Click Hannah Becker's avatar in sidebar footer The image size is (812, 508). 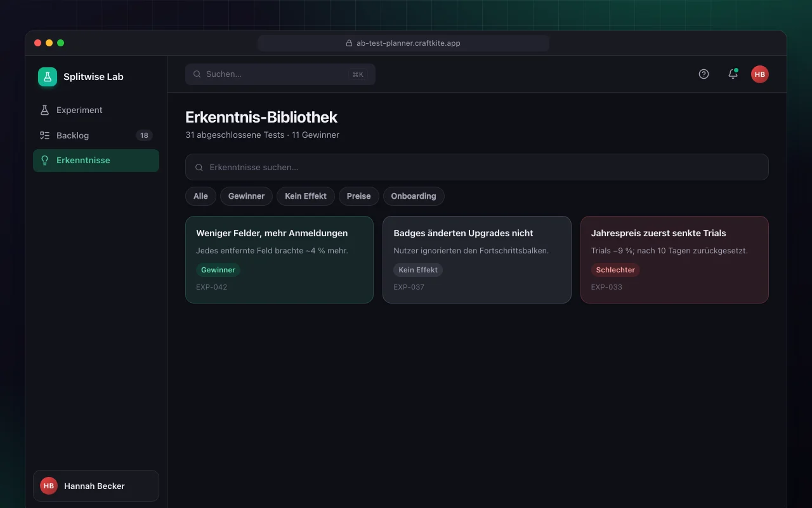click(x=49, y=486)
